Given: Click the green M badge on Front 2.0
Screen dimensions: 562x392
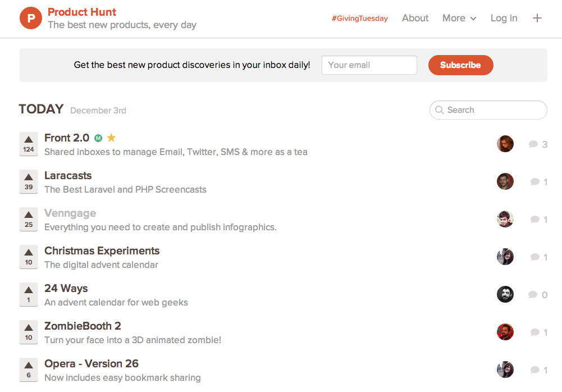Looking at the screenshot, I should (x=98, y=138).
